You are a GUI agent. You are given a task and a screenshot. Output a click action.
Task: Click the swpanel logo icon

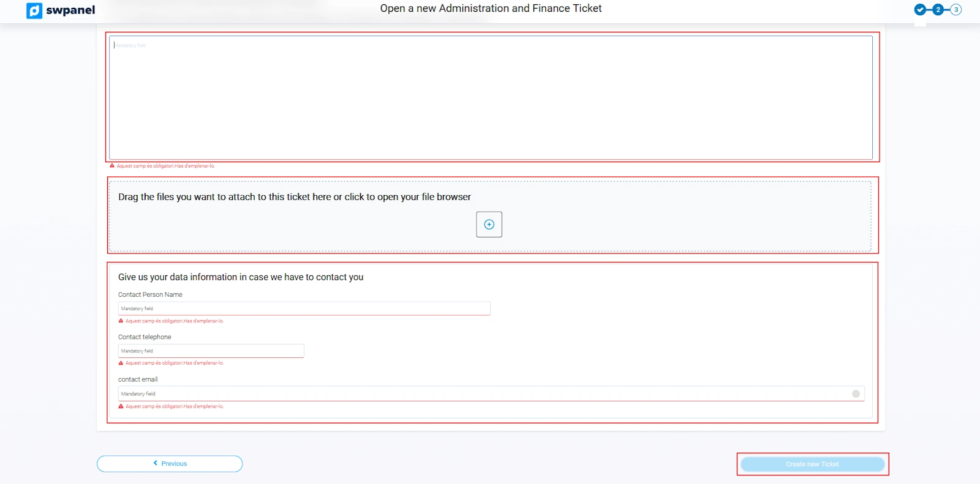pyautogui.click(x=34, y=10)
